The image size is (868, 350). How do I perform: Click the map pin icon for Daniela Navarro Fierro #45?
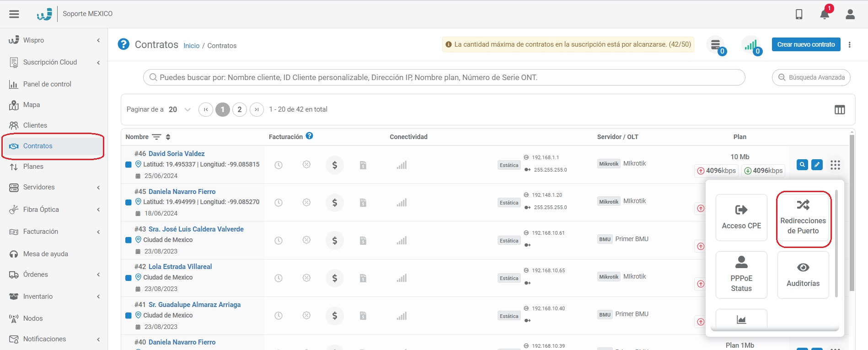tap(138, 201)
